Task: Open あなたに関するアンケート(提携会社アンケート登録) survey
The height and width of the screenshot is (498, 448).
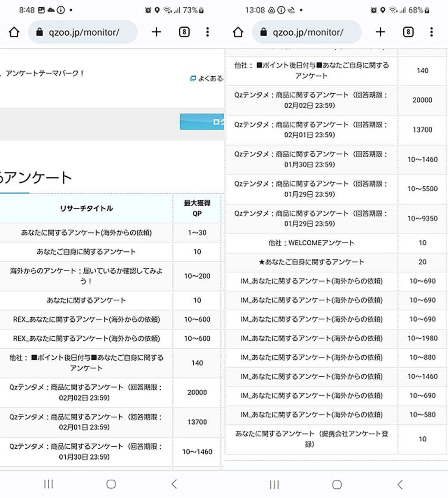Action: pos(311,439)
